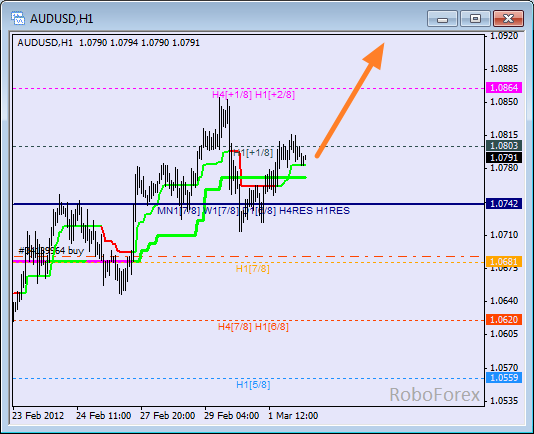Screen dimensions: 534x434
Task: Click the AUDUSD chart window icon
Action: click(x=18, y=18)
